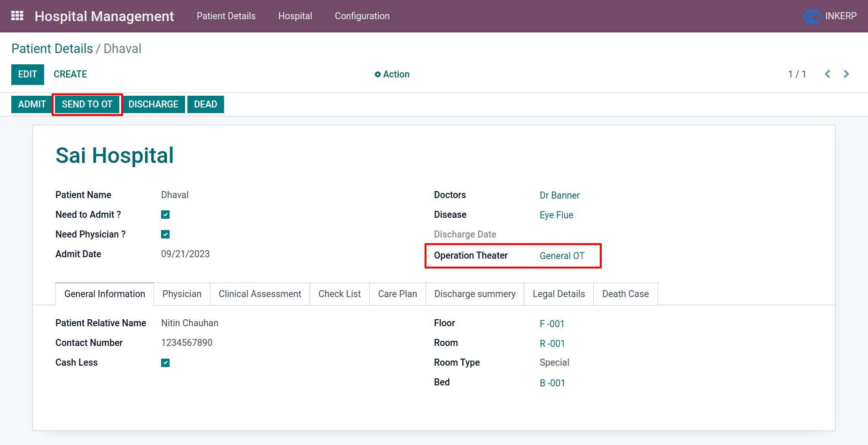
Task: Toggle the Need Physician checkbox
Action: (x=165, y=234)
